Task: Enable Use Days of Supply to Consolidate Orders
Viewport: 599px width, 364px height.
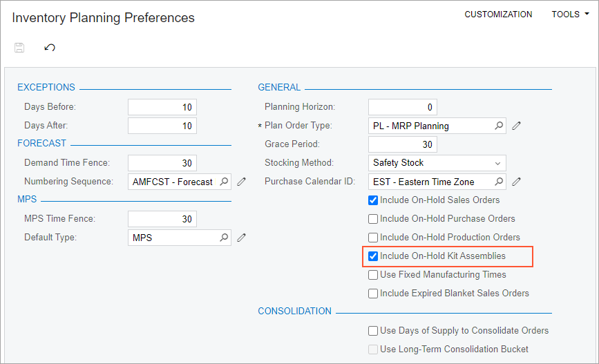Action: (373, 331)
